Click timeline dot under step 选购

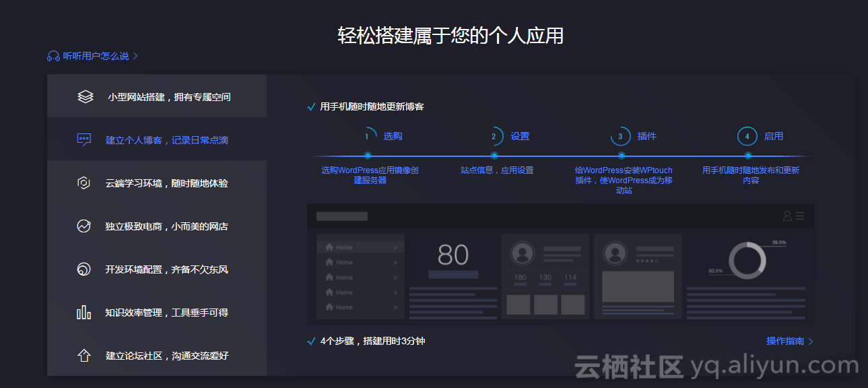coord(368,156)
